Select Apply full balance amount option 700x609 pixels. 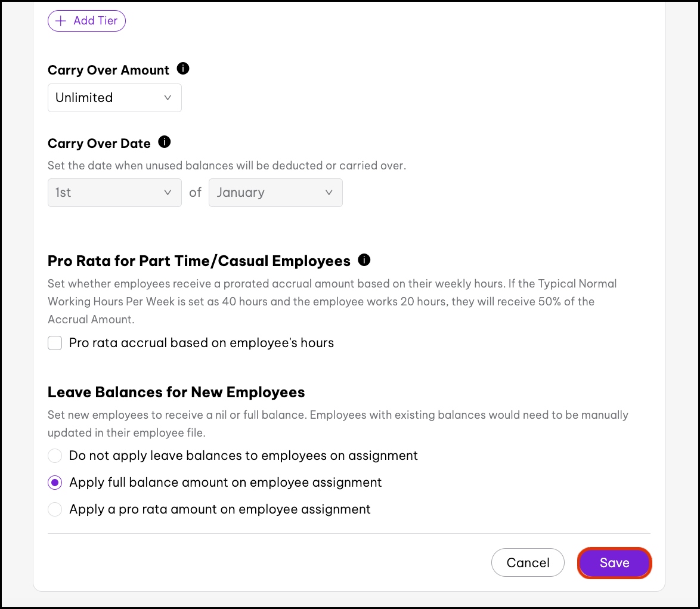coord(55,483)
